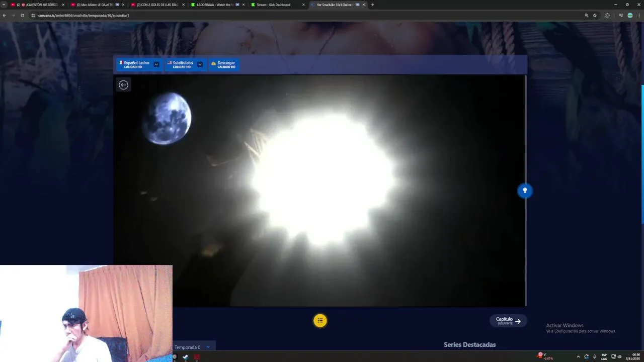Click the video player area to play
This screenshot has width=644, height=362.
click(319, 191)
